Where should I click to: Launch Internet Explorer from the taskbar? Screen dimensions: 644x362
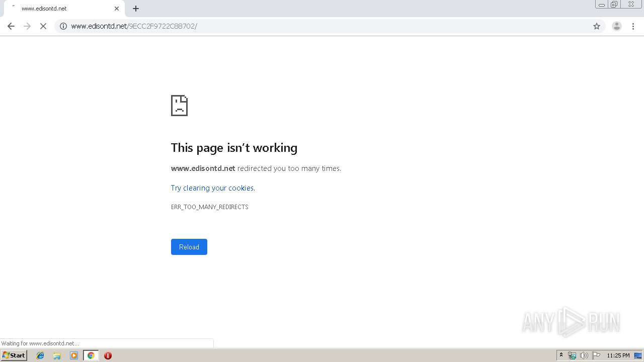(40, 355)
